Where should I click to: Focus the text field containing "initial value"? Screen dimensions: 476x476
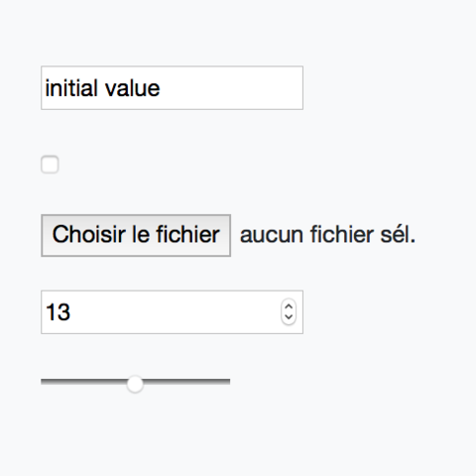[172, 88]
